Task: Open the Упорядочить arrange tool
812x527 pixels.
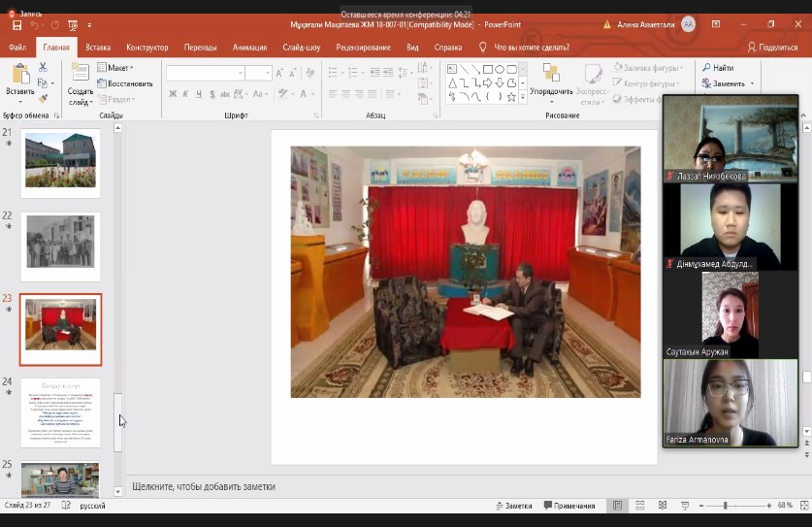Action: (551, 80)
